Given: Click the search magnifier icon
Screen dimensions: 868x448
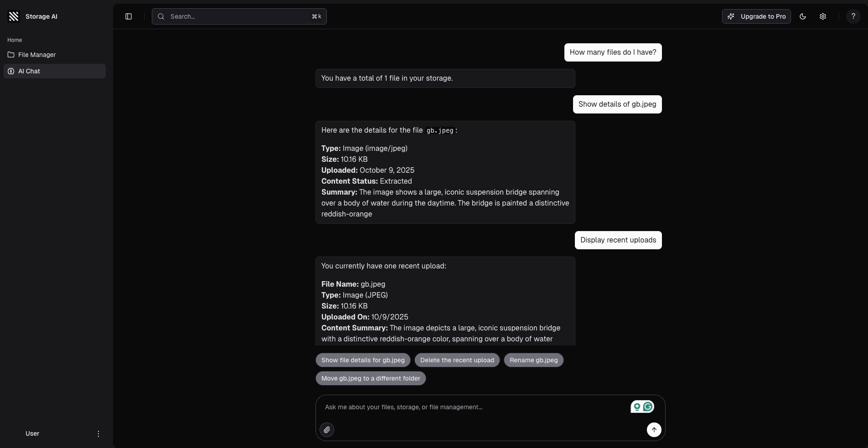Looking at the screenshot, I should pos(161,16).
